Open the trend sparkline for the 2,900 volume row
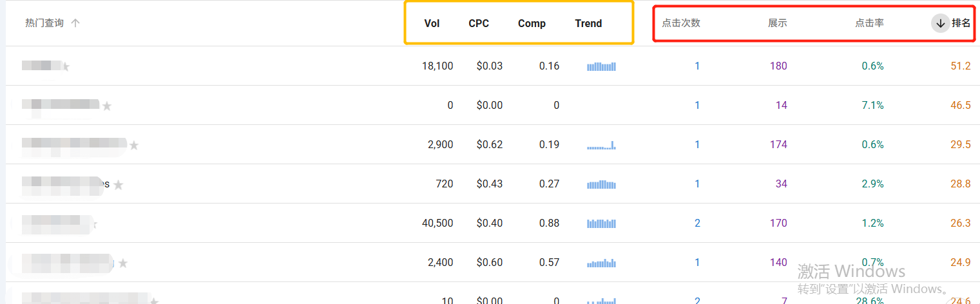Viewport: 980px width, 304px height. 601,146
